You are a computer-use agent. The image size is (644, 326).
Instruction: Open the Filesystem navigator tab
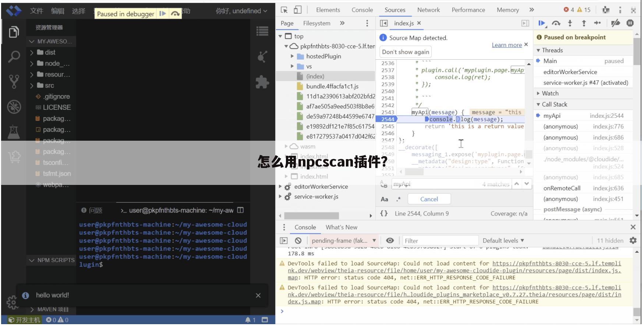(x=316, y=23)
